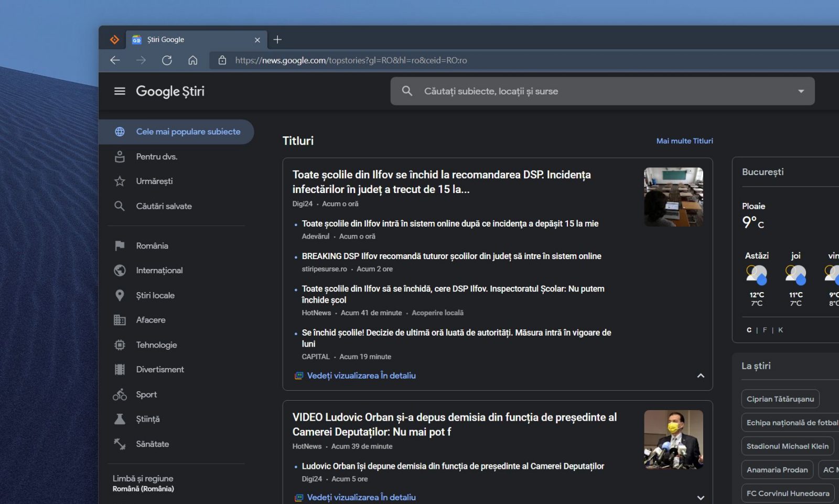Open Digi24 article on Orban's resignation
The height and width of the screenshot is (504, 839).
[453, 466]
